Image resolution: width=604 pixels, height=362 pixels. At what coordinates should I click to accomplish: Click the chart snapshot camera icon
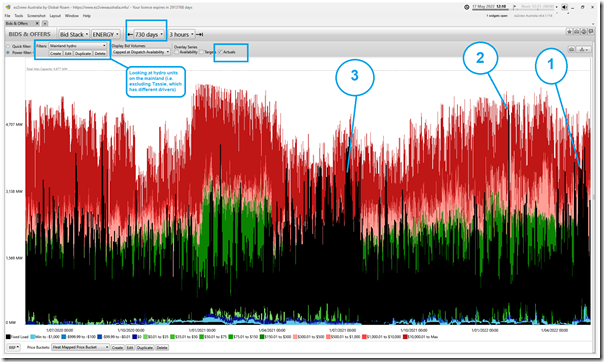(x=571, y=49)
